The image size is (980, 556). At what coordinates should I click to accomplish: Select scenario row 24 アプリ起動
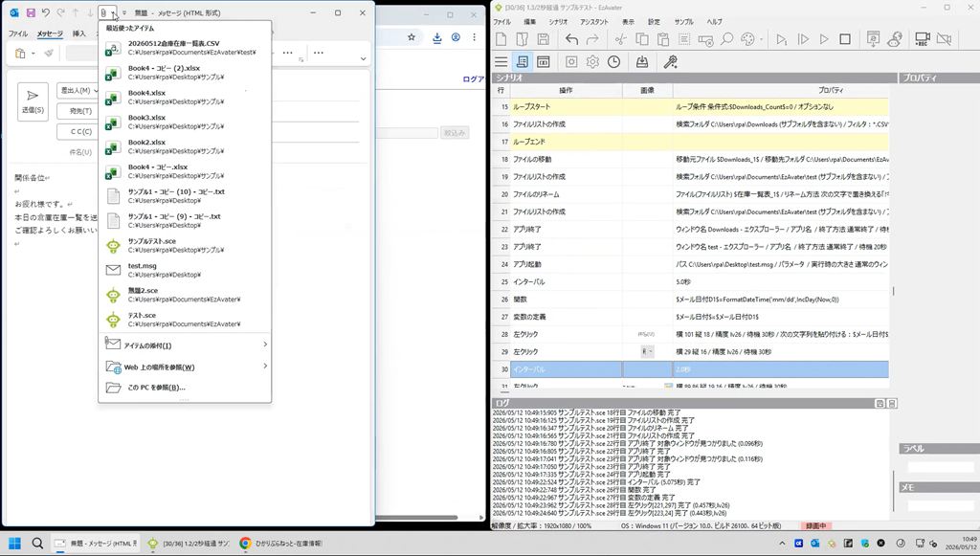[x=691, y=264]
